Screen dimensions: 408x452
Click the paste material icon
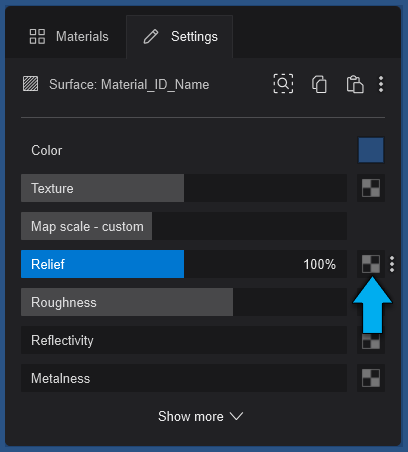355,84
